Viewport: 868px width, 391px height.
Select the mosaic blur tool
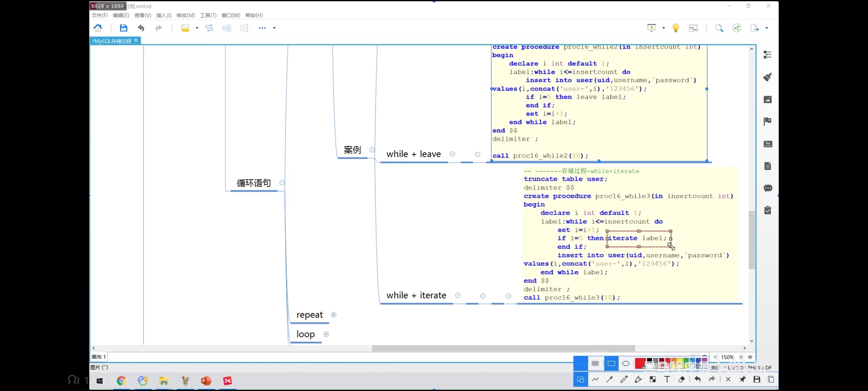tap(653, 379)
